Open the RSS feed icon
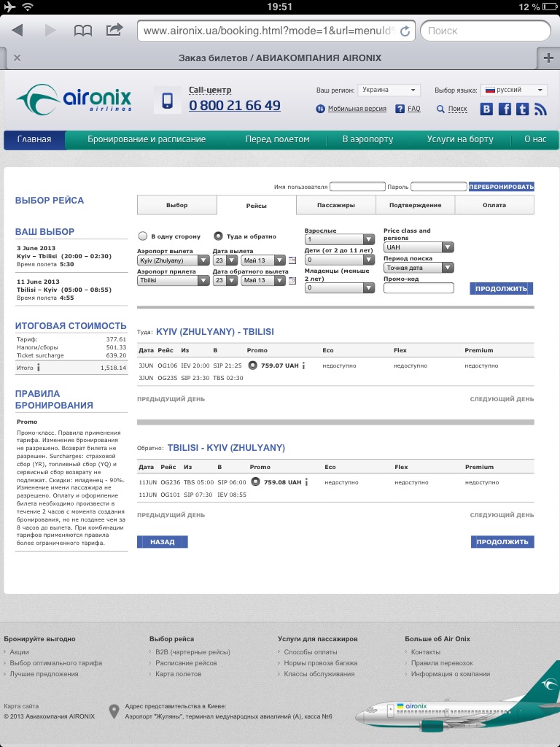 [540, 109]
